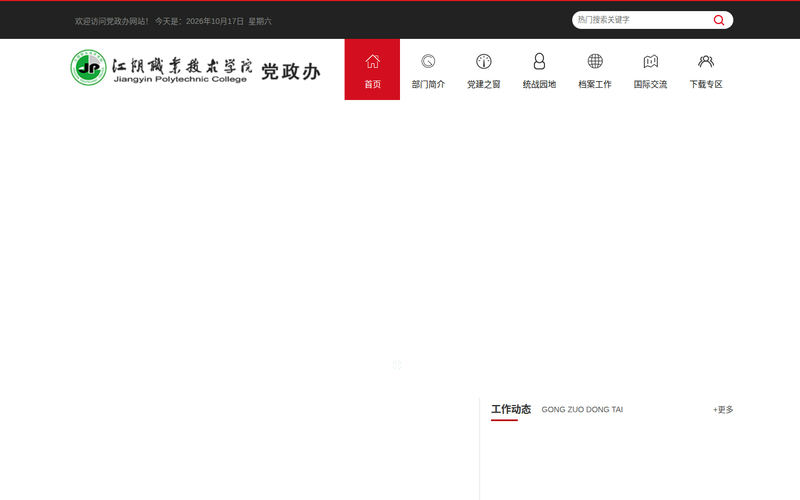Open the 统战园地 menu label

click(x=539, y=84)
